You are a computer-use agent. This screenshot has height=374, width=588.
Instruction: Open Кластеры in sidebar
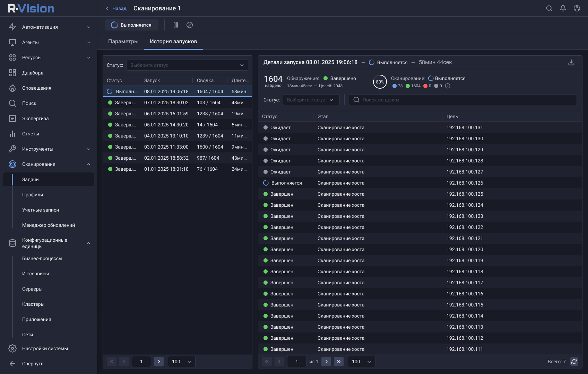(33, 304)
